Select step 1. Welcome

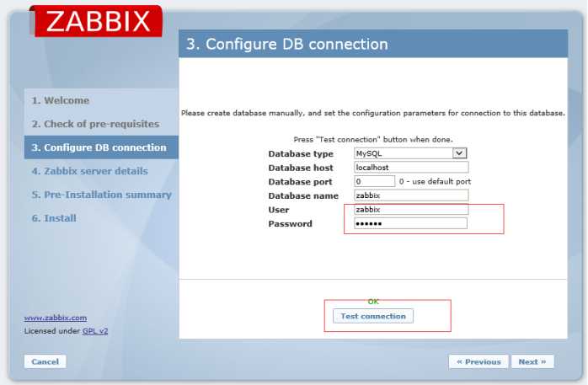point(61,100)
